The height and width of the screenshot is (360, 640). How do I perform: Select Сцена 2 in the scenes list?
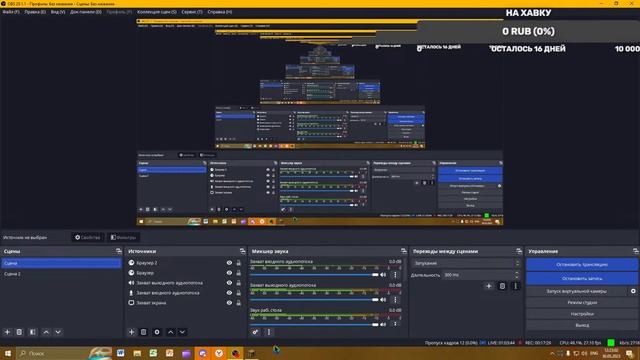coord(61,274)
